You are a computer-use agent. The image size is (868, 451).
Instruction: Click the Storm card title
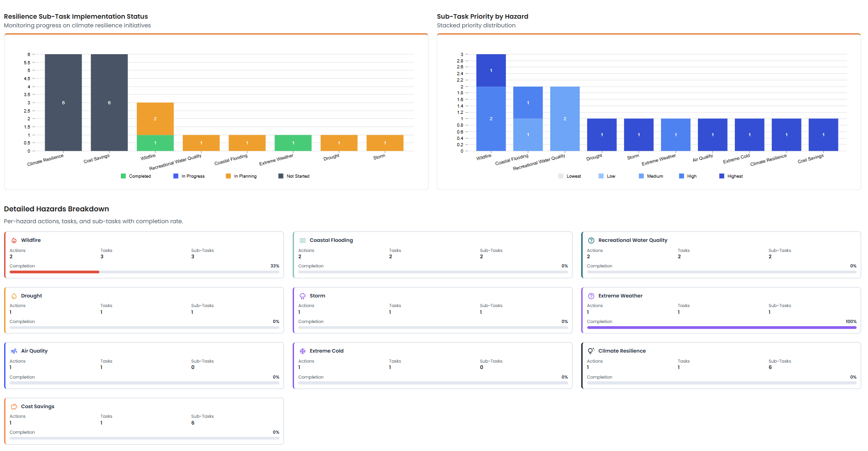coord(317,296)
